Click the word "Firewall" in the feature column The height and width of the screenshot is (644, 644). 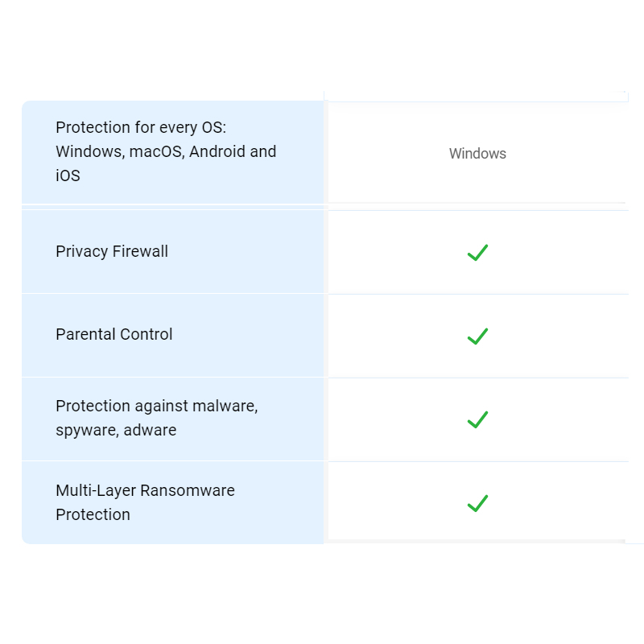[x=141, y=252]
